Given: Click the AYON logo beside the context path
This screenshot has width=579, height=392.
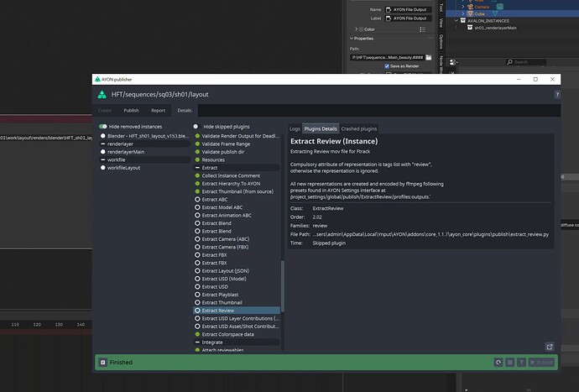Looking at the screenshot, I should coord(102,95).
